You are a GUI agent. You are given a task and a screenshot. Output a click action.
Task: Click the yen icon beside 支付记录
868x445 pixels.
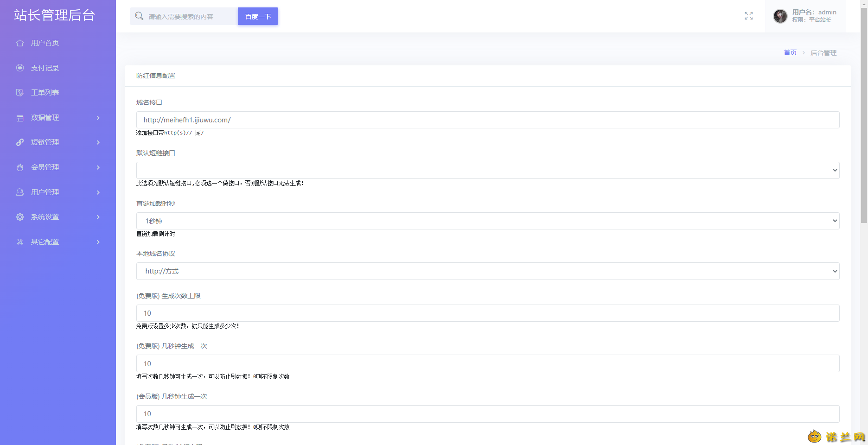20,68
